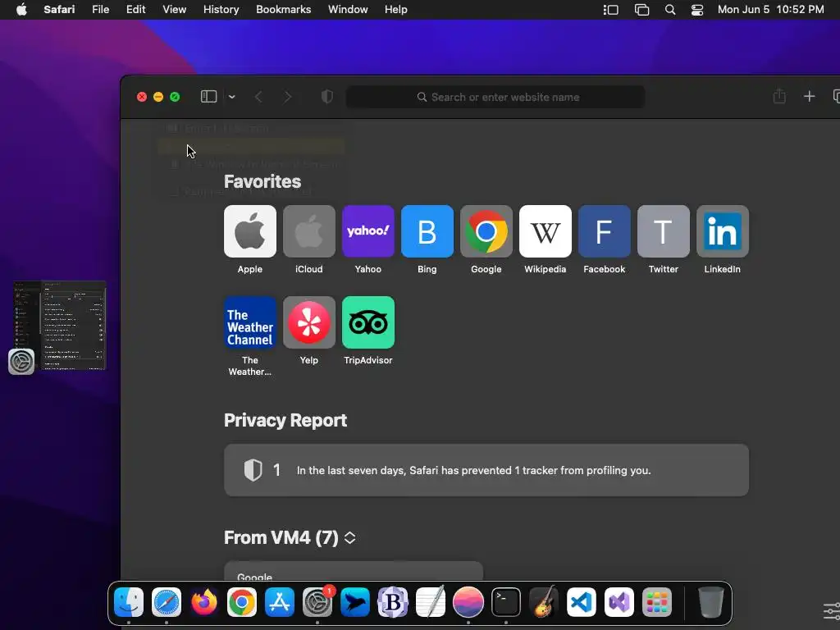
Task: Go back with the back arrow
Action: point(258,97)
